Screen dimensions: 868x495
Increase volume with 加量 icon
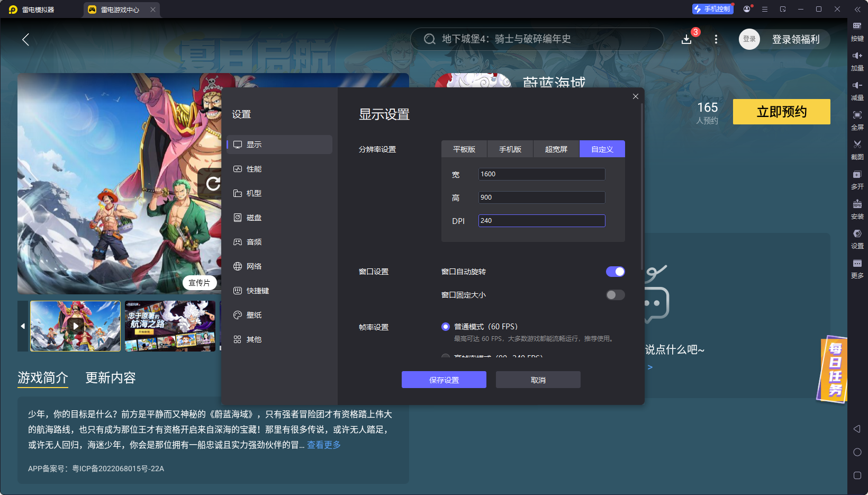click(857, 56)
